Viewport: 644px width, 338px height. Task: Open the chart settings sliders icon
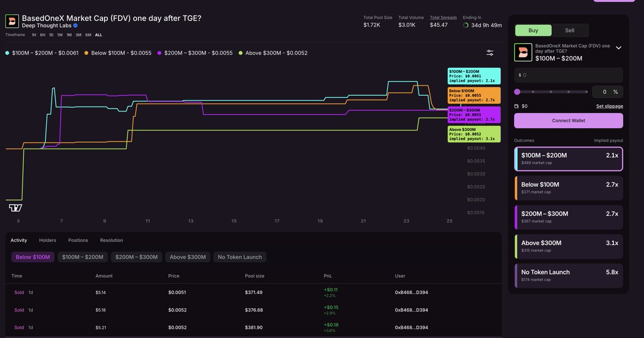490,53
